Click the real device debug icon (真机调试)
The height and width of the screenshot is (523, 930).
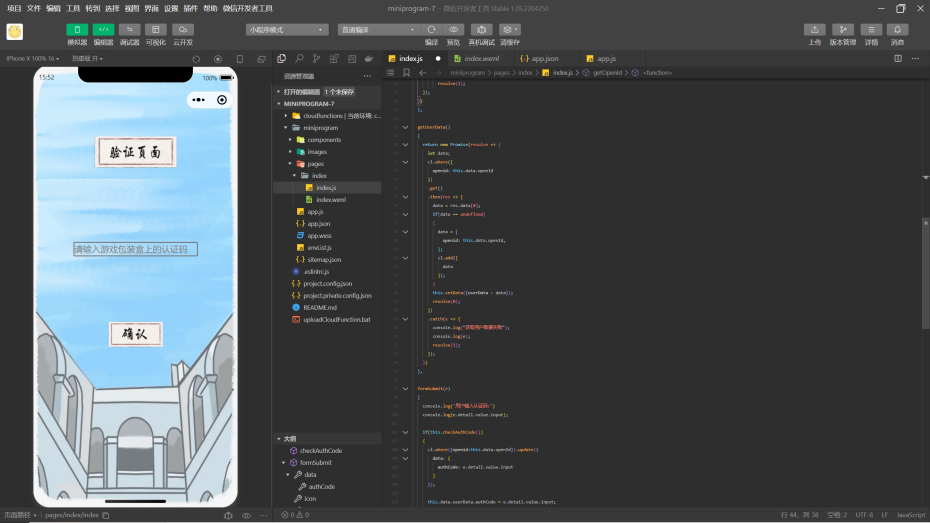tap(481, 30)
